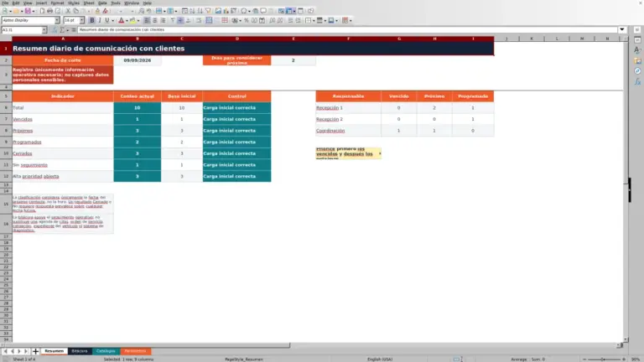Click the zoom in plus button

pyautogui.click(x=624, y=359)
